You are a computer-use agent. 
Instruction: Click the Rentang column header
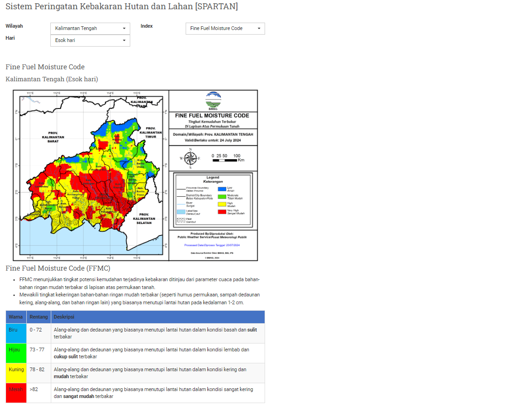(39, 317)
